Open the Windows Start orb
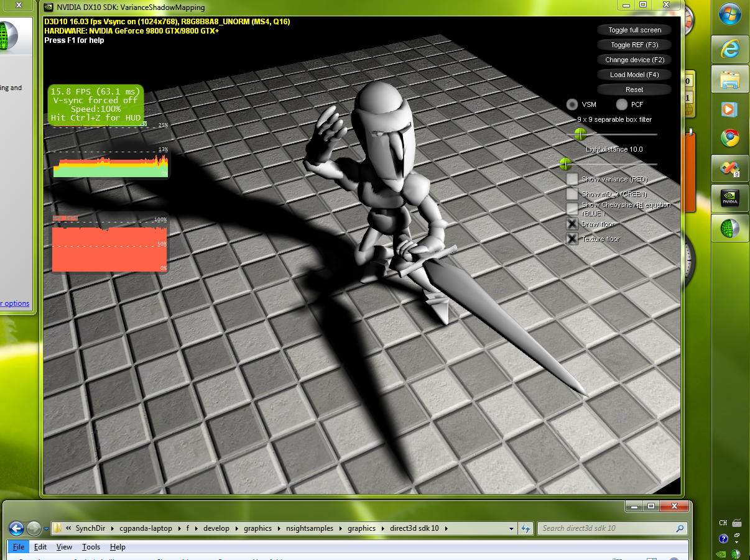 coord(729,14)
